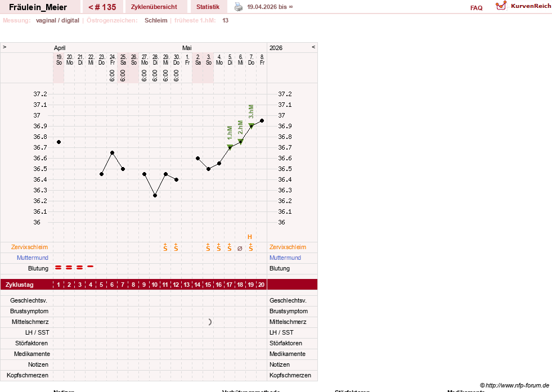Image resolution: width=552 pixels, height=392 pixels.
Task: Click the right chart navigation arrow '<'
Action: click(x=313, y=47)
